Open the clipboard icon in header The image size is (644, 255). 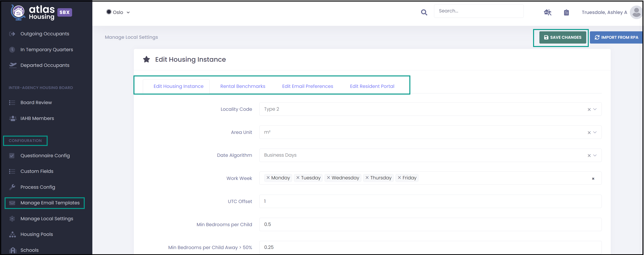pyautogui.click(x=566, y=12)
